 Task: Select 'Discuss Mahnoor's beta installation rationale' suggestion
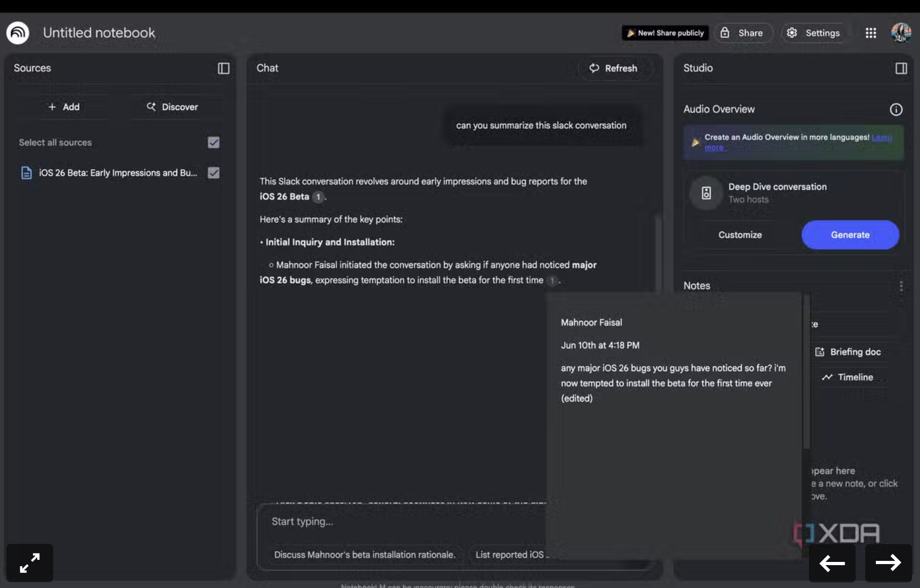click(365, 555)
